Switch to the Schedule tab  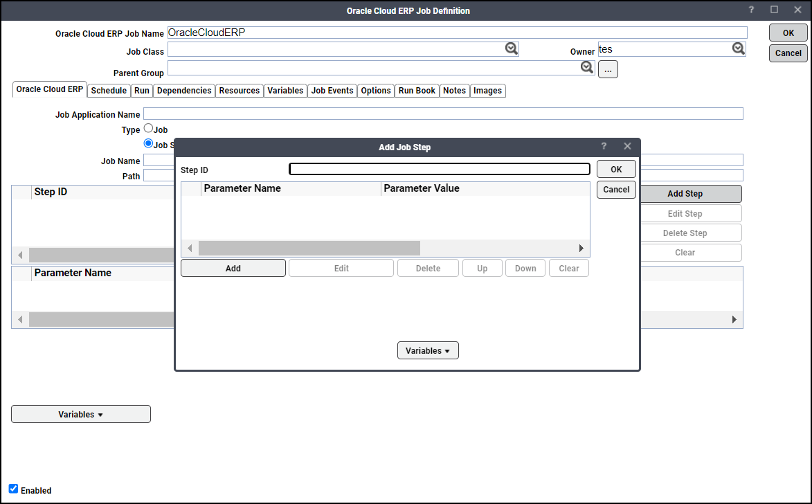[109, 91]
